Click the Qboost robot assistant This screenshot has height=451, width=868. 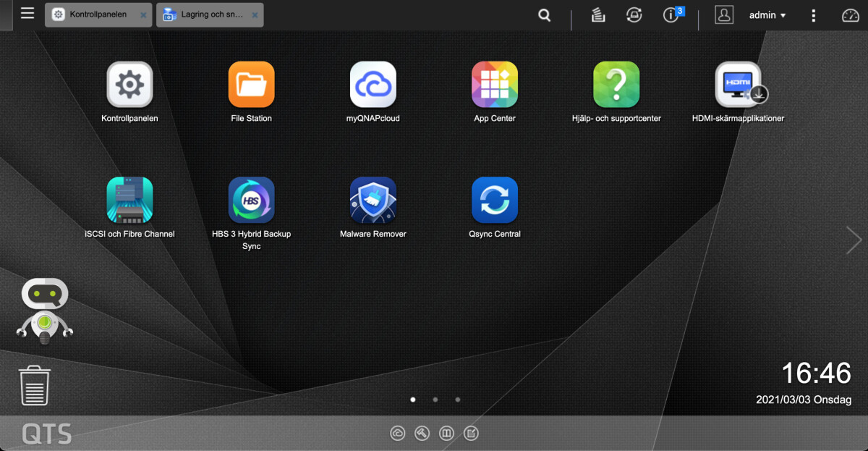45,311
